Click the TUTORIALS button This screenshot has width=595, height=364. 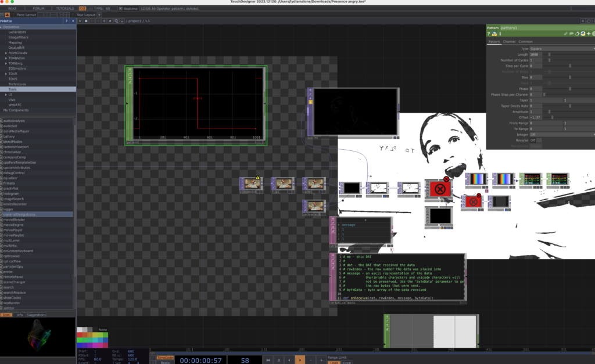click(64, 9)
